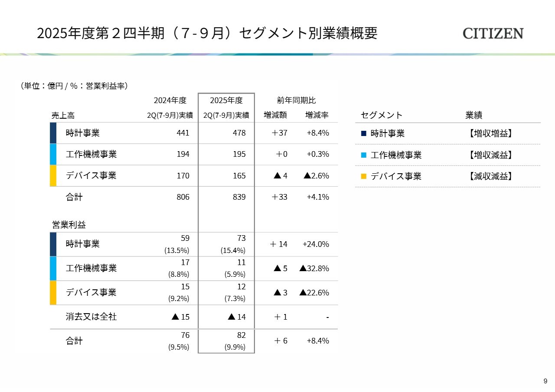Pick the yellow bar beside デバイス事業 under 売上高

point(53,175)
